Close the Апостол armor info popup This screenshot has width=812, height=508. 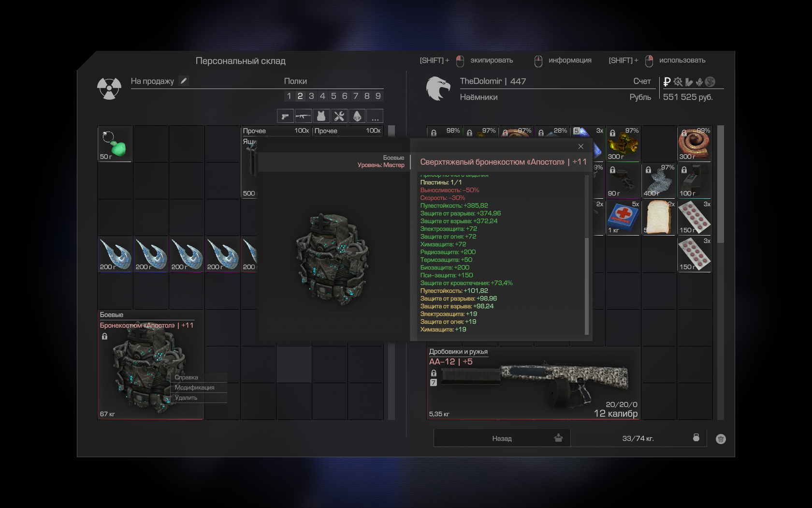click(x=581, y=147)
